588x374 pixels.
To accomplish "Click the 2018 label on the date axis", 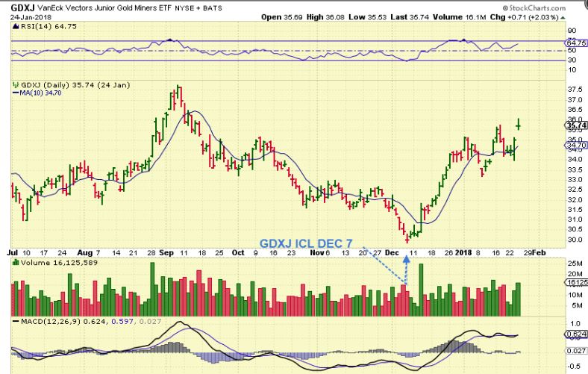I will pos(463,253).
